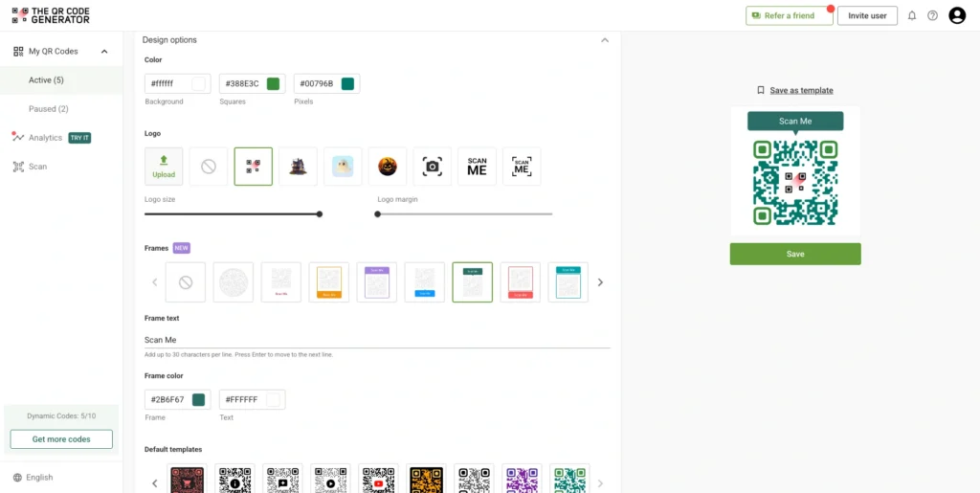Click Refer a friend button

pos(790,15)
